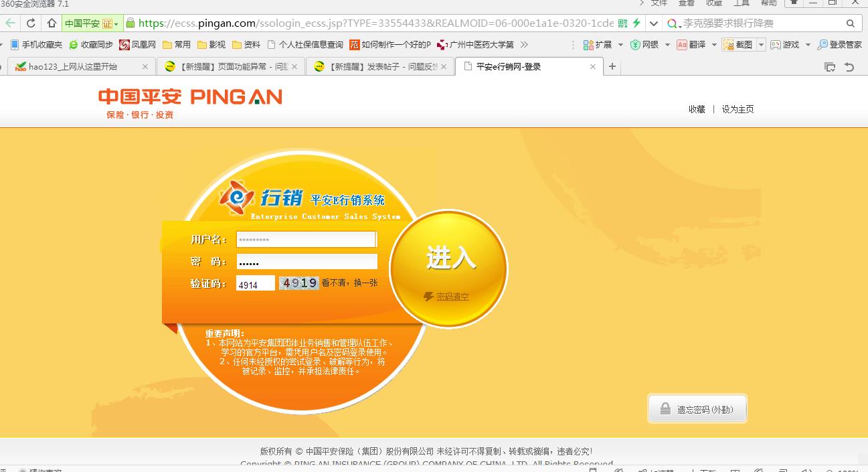This screenshot has width=868, height=472.
Task: Click the 验证码 captcha input field
Action: [255, 283]
